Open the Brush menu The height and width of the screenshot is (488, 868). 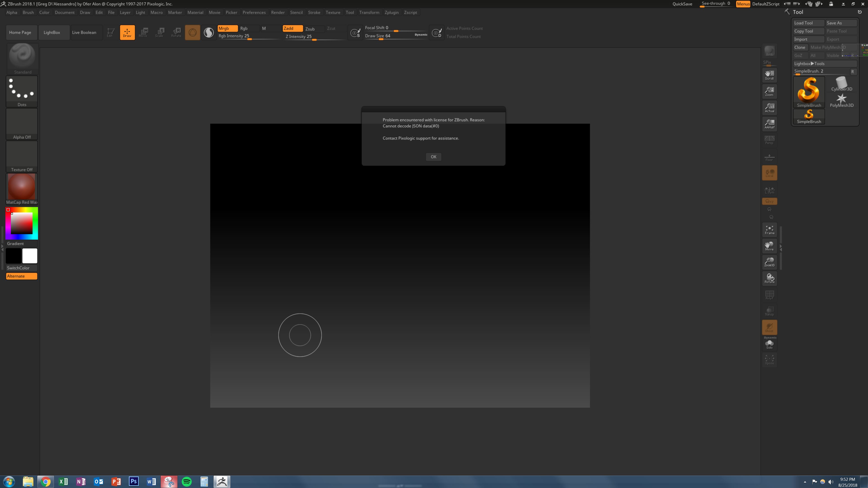pos(28,12)
